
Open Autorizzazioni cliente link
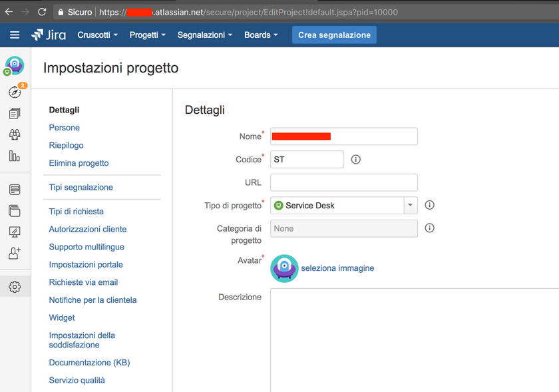pyautogui.click(x=88, y=229)
